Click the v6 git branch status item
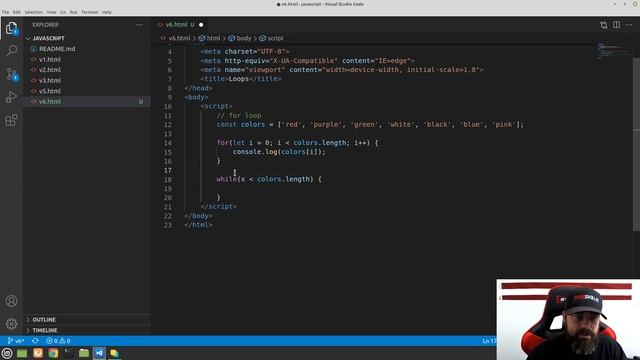 (16, 341)
